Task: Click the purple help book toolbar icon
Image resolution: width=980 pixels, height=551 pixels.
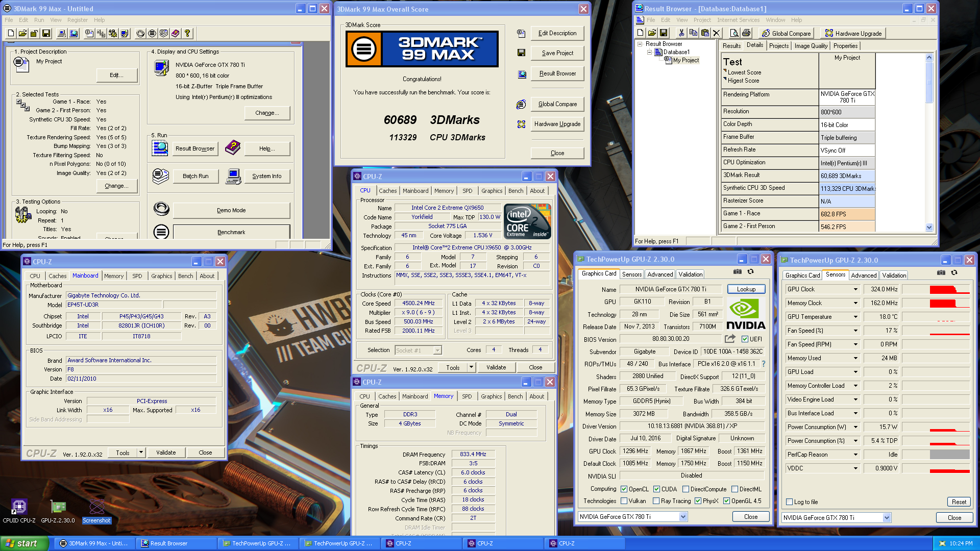Action: (x=176, y=34)
